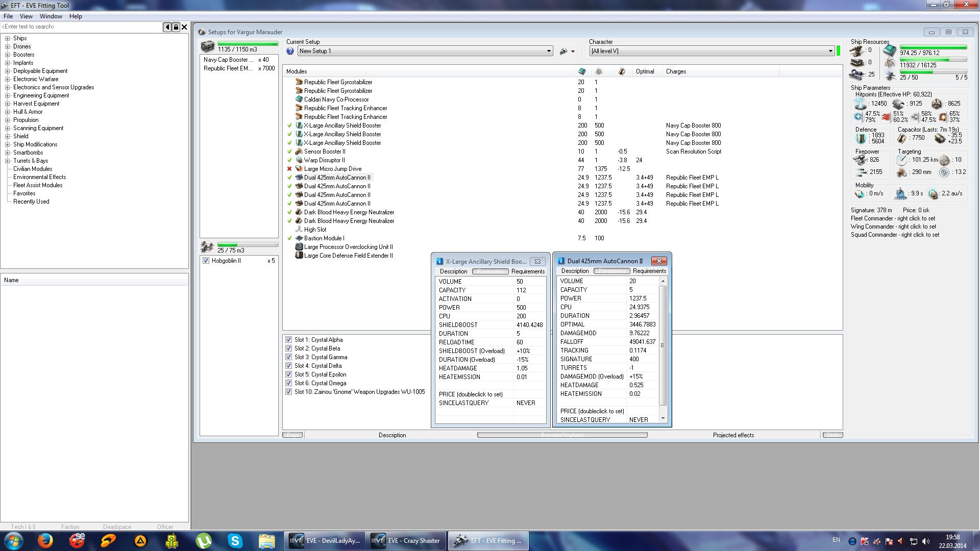Click the item search text field
980x551 pixels.
(x=82, y=27)
